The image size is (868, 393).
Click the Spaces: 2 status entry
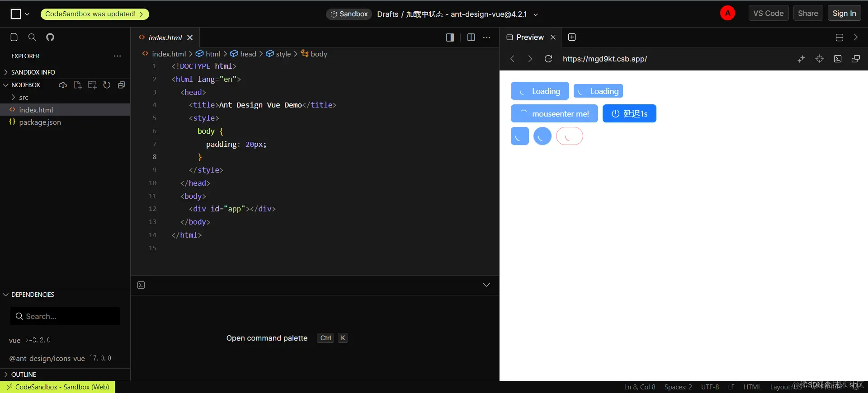point(678,387)
